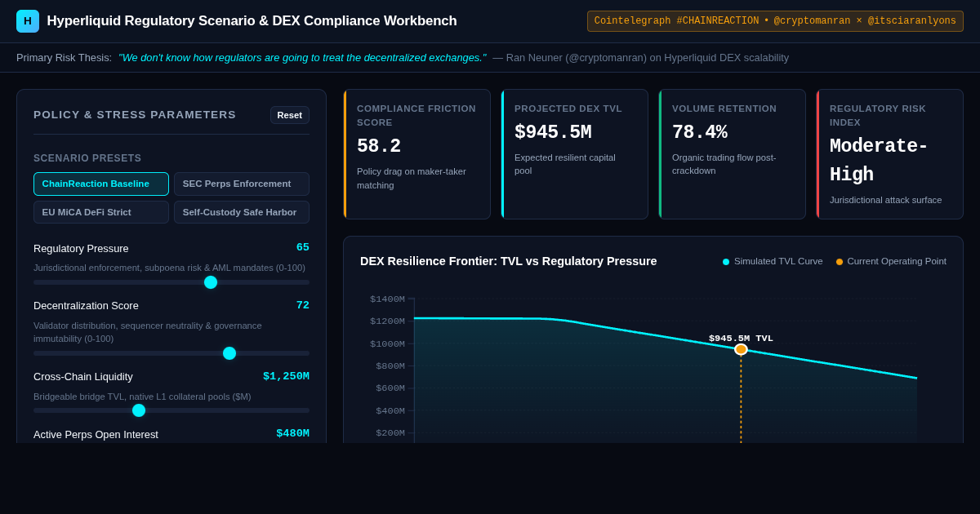Open the Projected DEX TVL card
980x514 pixels.
575,154
